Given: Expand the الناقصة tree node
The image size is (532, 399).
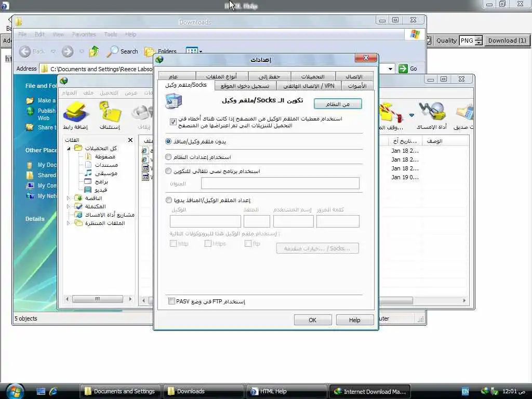Looking at the screenshot, I should (68, 198).
